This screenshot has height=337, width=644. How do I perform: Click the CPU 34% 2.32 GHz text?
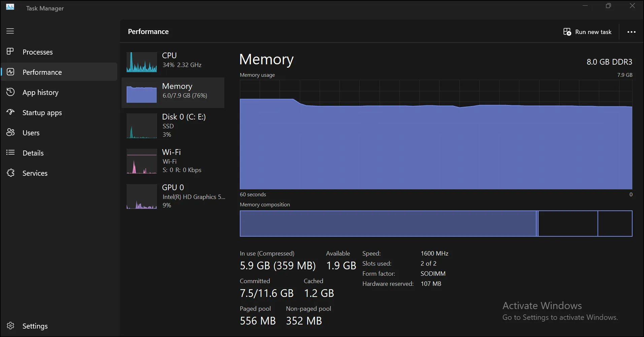(x=182, y=65)
